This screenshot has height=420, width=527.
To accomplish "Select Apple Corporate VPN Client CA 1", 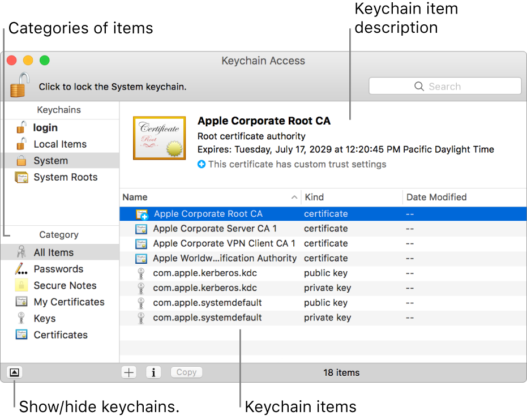I will tap(323, 243).
